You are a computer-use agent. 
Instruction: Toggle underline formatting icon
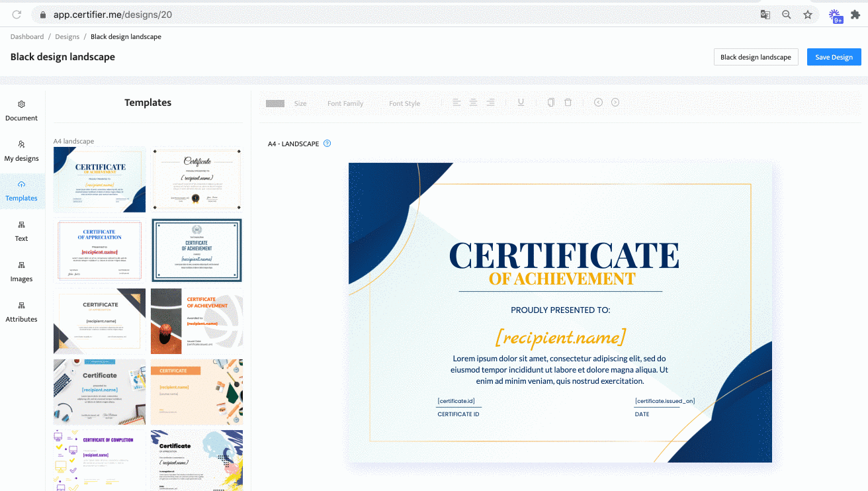pos(521,103)
